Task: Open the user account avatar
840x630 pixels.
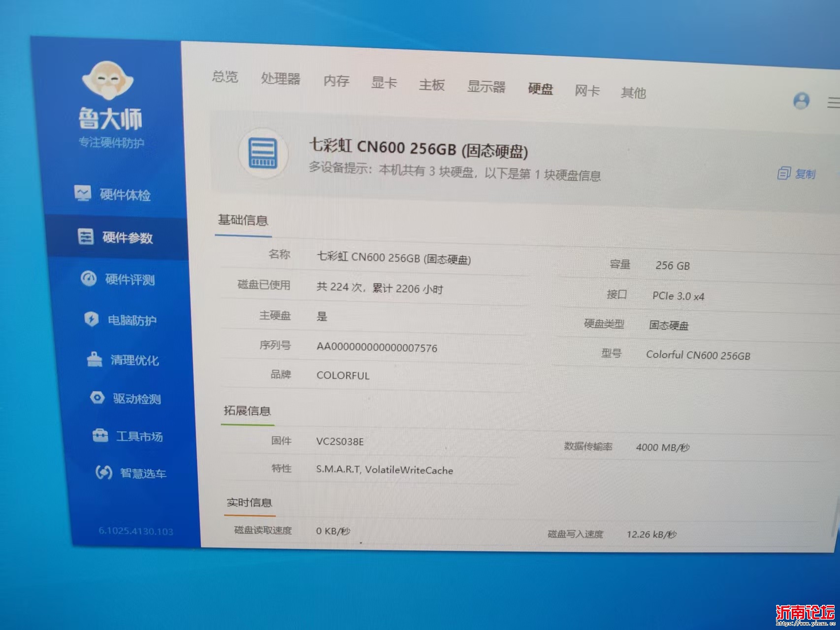Action: click(x=801, y=101)
